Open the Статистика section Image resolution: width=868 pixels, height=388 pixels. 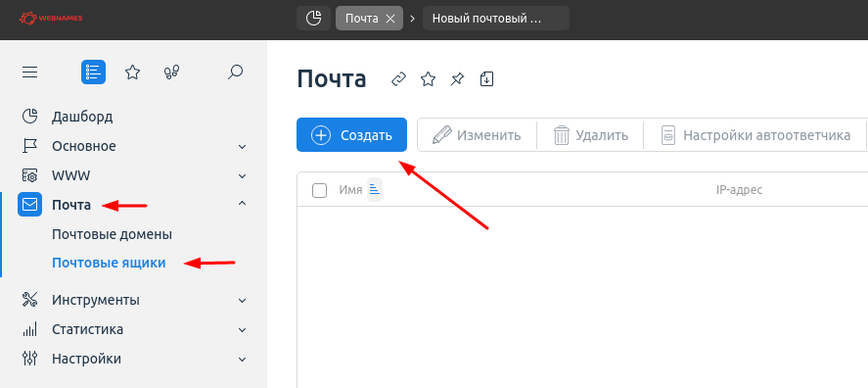click(87, 329)
